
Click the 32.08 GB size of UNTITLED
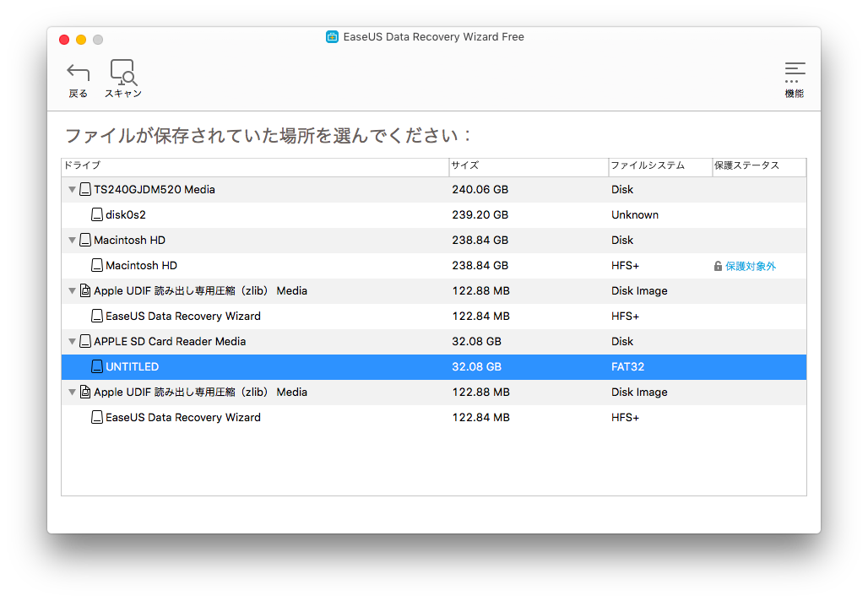[476, 366]
